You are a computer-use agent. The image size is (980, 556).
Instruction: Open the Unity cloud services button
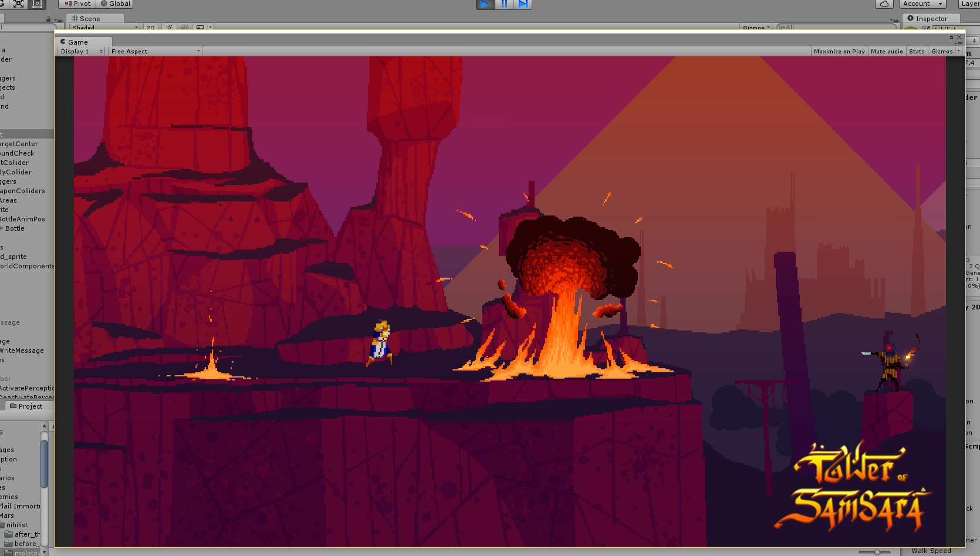coord(884,4)
